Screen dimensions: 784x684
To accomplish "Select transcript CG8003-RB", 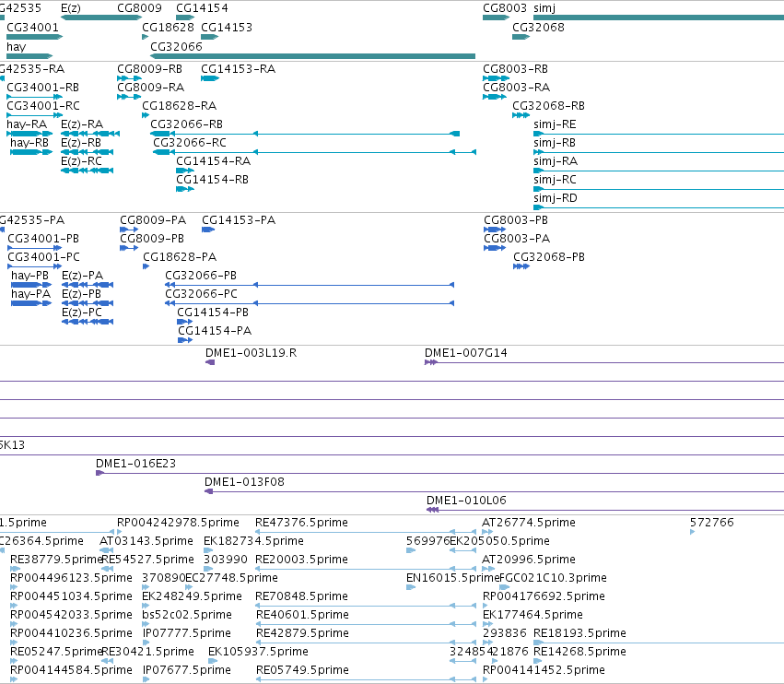I will pos(515,68).
